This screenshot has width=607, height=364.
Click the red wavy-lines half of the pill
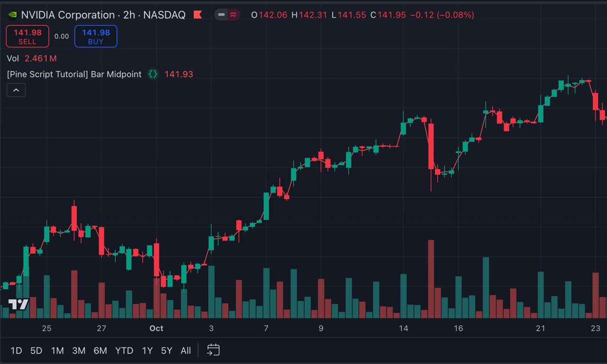click(234, 15)
